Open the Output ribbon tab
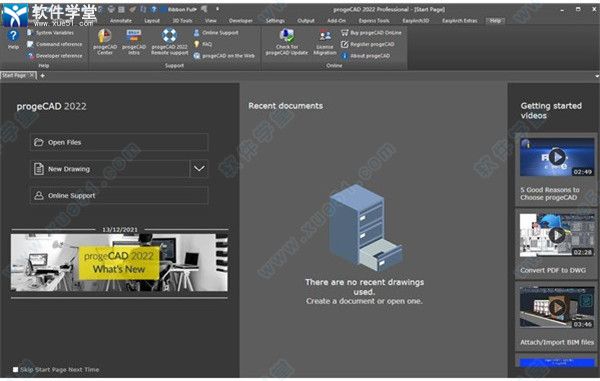 coord(306,21)
